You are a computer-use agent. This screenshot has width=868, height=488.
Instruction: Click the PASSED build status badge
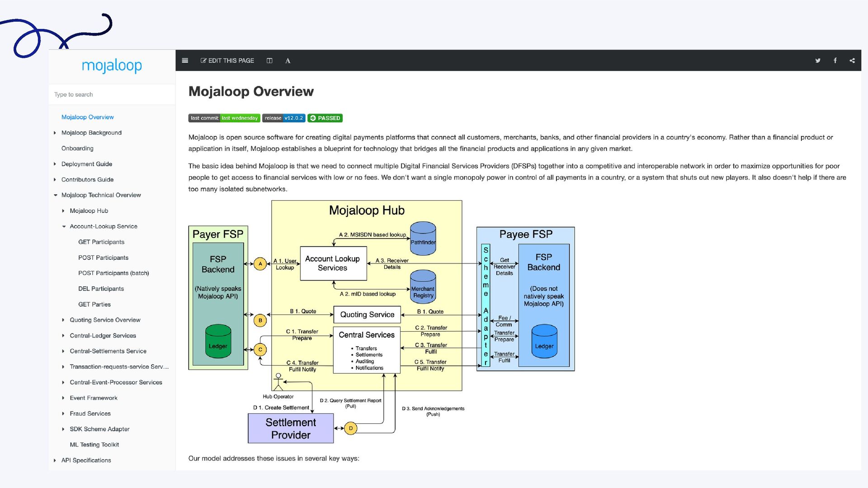pos(325,118)
